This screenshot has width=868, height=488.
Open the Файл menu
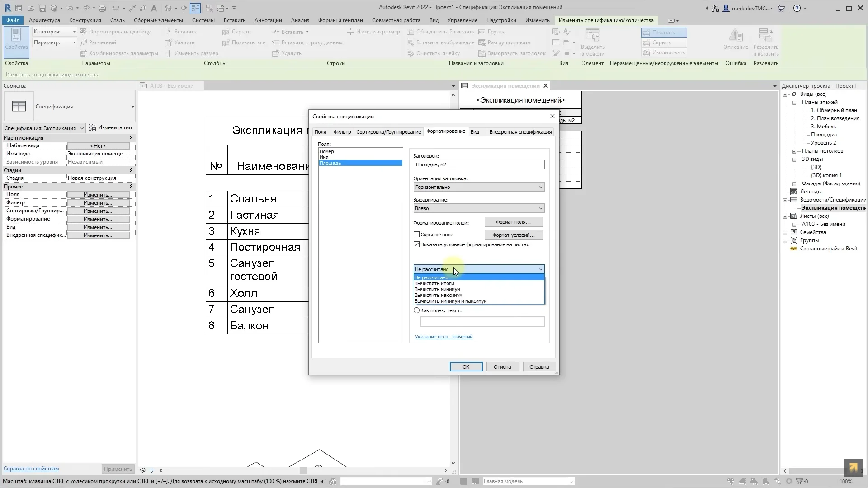tap(13, 20)
